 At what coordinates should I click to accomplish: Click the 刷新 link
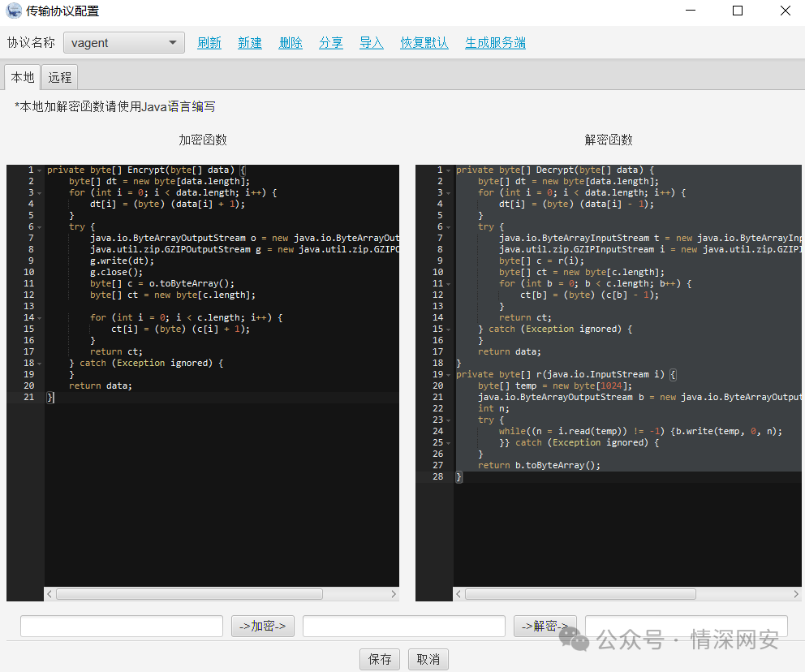(209, 43)
